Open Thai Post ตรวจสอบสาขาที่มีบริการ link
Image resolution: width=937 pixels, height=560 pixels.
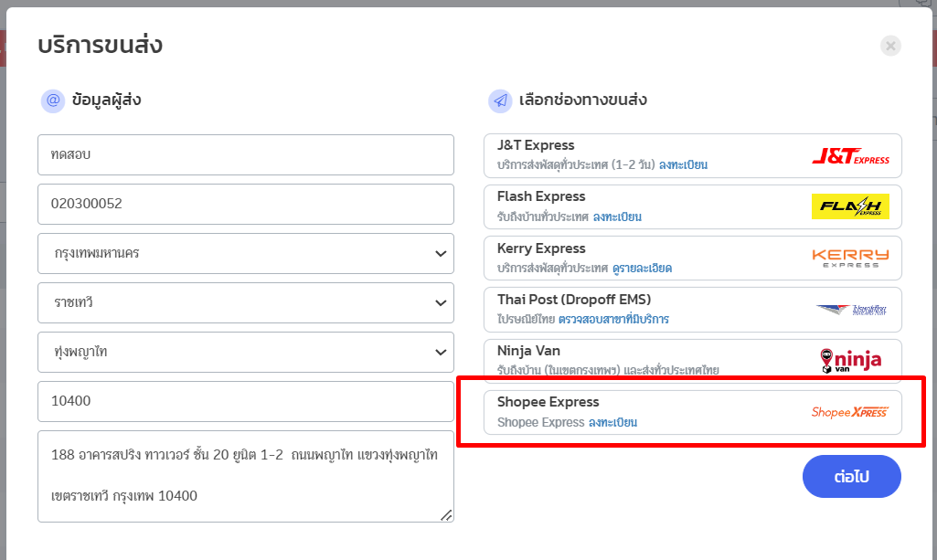(613, 320)
